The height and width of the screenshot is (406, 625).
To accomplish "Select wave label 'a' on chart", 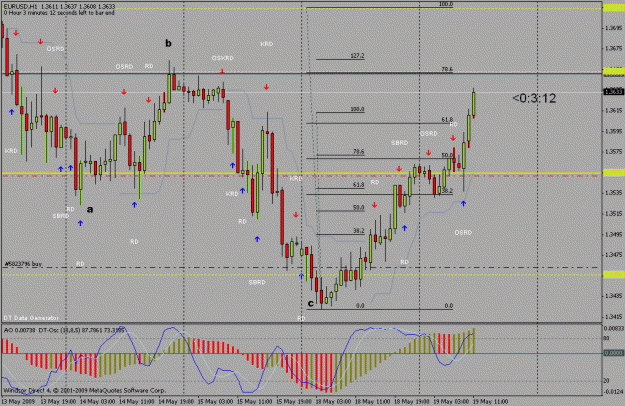I will 90,209.
